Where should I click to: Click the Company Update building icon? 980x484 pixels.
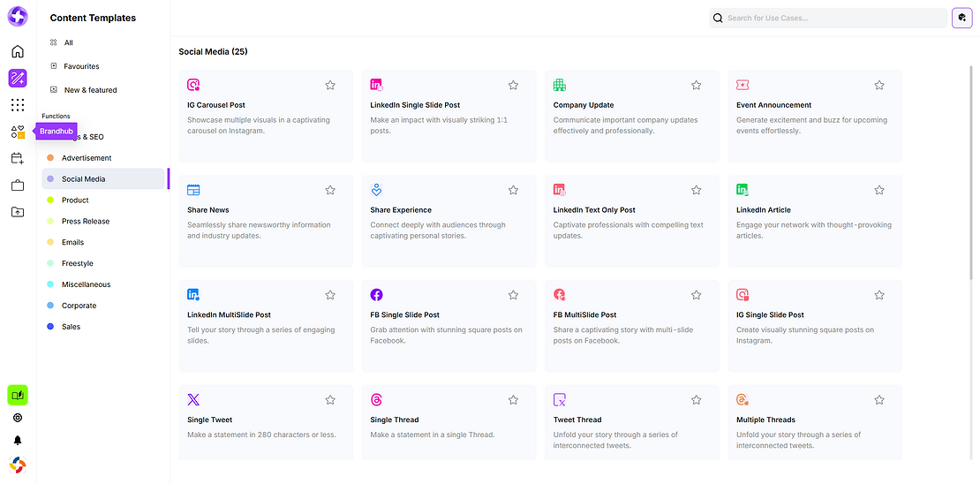560,85
